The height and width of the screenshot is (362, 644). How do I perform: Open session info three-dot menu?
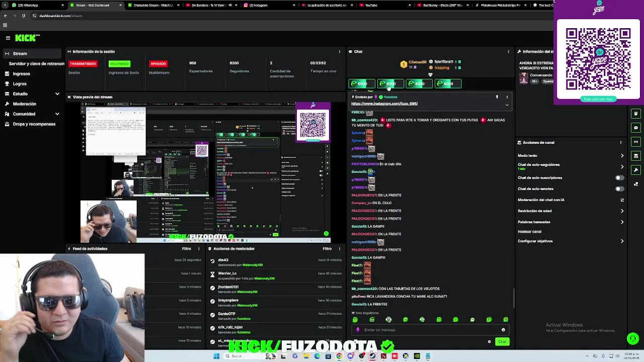(340, 51)
